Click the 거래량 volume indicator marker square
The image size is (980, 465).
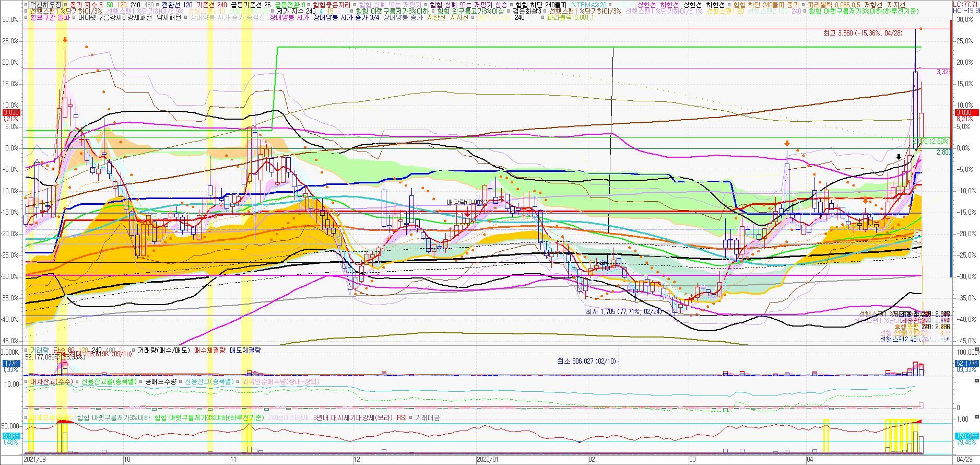[27, 351]
